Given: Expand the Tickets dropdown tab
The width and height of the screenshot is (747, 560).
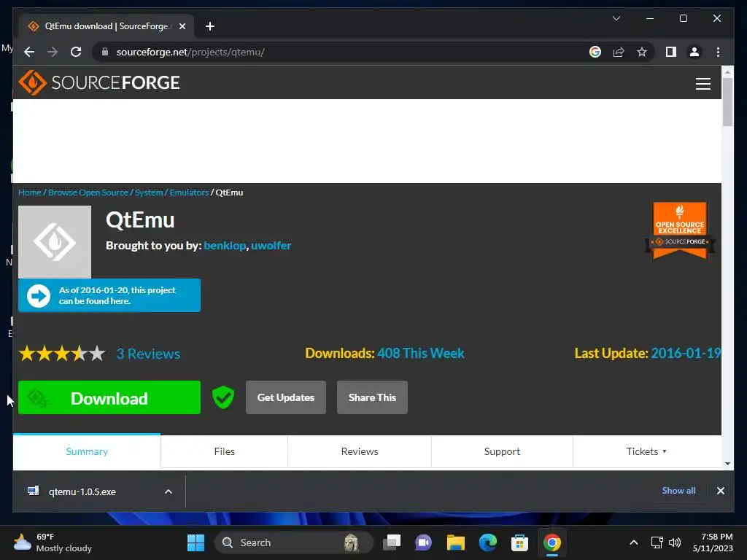Looking at the screenshot, I should pos(646,451).
